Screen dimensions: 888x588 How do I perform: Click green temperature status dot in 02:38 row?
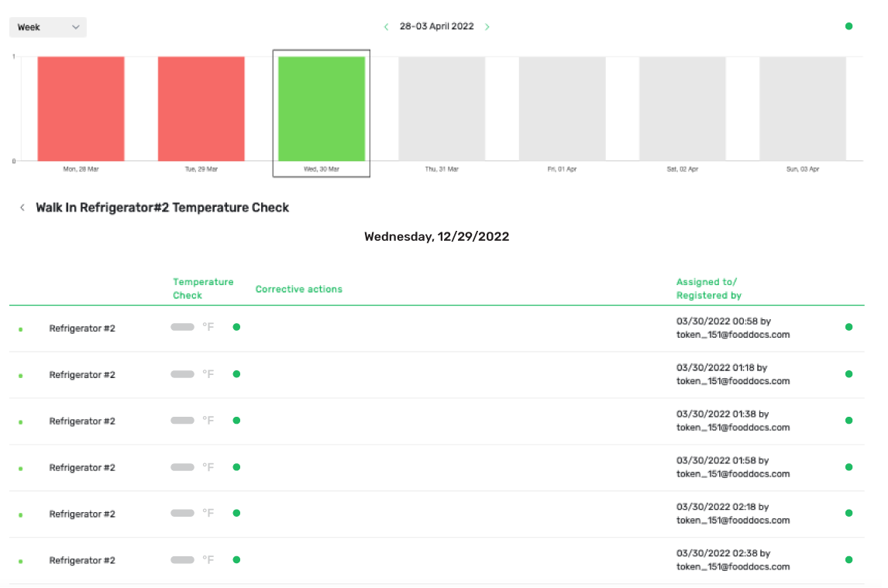pyautogui.click(x=237, y=559)
